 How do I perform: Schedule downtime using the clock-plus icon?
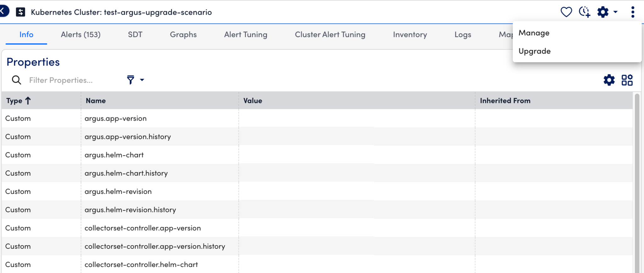tap(584, 12)
